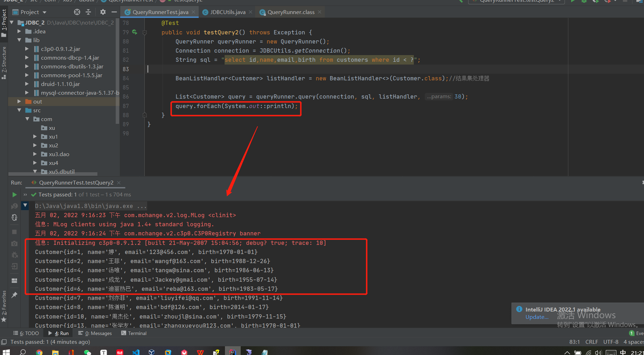644x355 pixels.
Task: Pin the Run tab with the pin icon
Action: pos(14,295)
